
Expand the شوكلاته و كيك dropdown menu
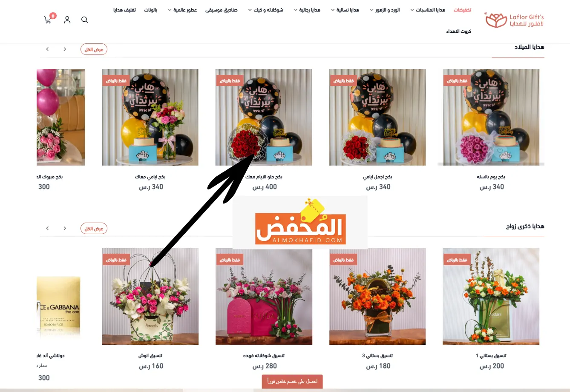click(x=265, y=10)
